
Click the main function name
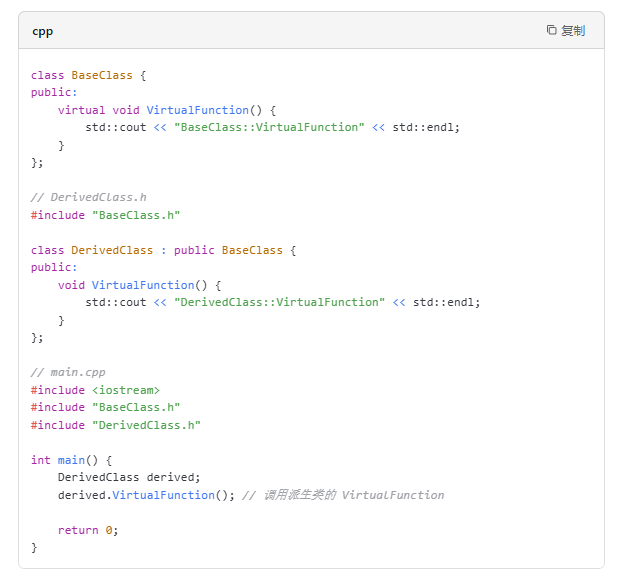coord(71,460)
